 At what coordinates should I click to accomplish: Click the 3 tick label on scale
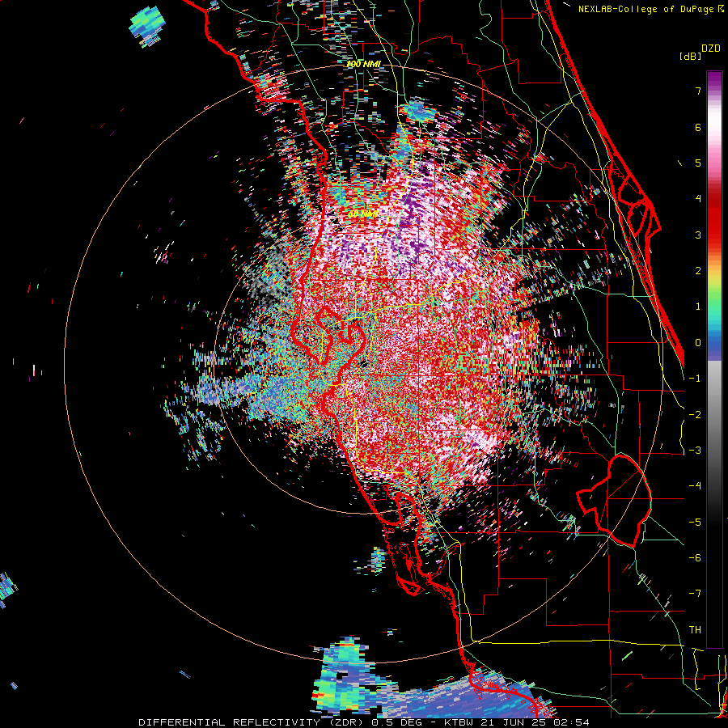coord(698,235)
